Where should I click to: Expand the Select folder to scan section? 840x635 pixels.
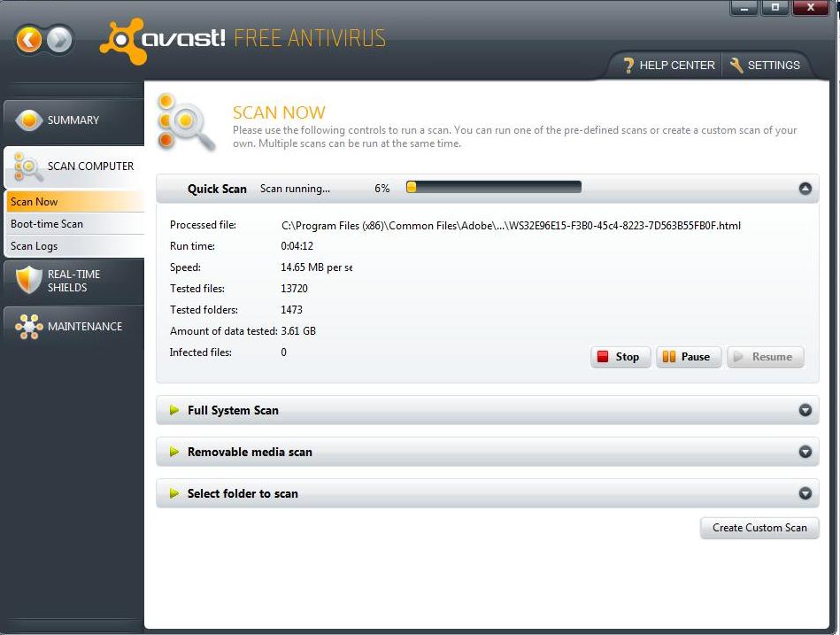click(805, 493)
